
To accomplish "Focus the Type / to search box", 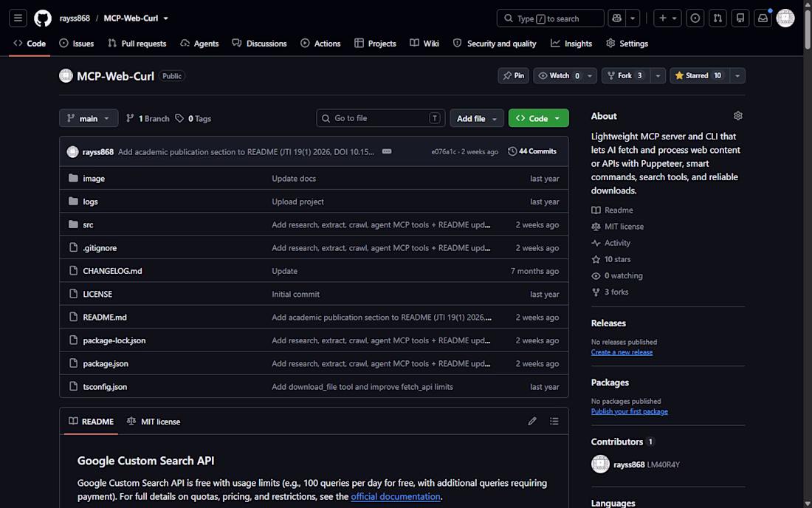I will pyautogui.click(x=550, y=18).
